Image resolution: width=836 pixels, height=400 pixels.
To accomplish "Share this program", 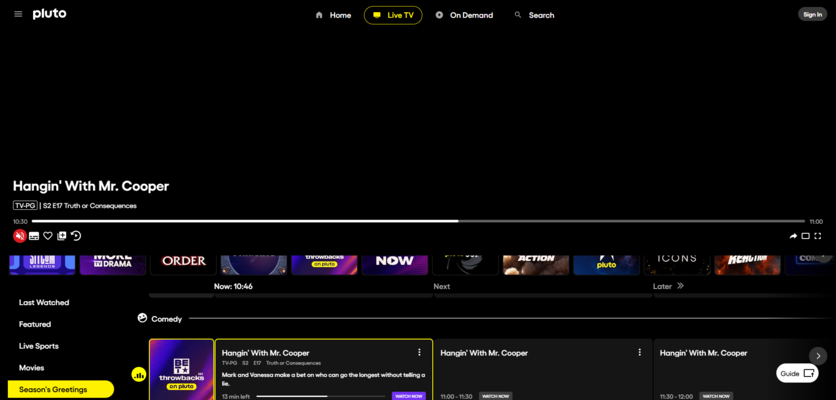I will click(x=793, y=236).
